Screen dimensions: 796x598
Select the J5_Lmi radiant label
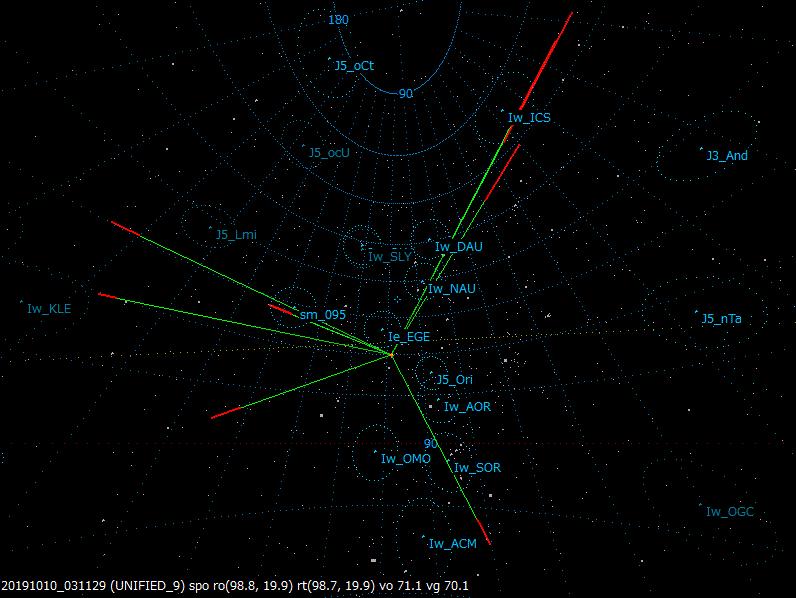coord(236,235)
